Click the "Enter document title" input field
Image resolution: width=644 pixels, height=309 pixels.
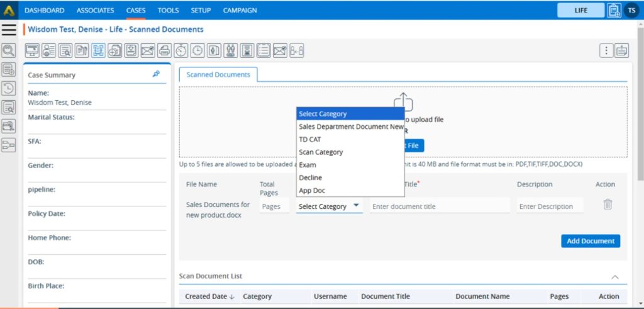click(x=439, y=206)
